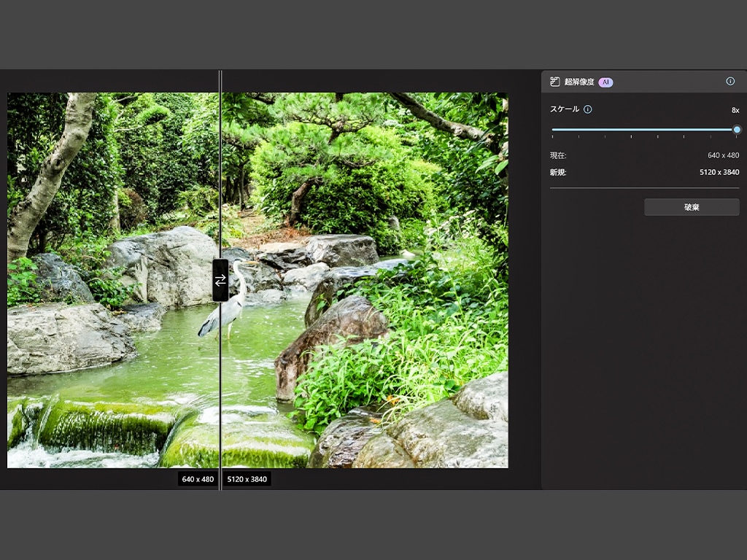747x560 pixels.
Task: Click the 8x scale value text
Action: click(735, 110)
